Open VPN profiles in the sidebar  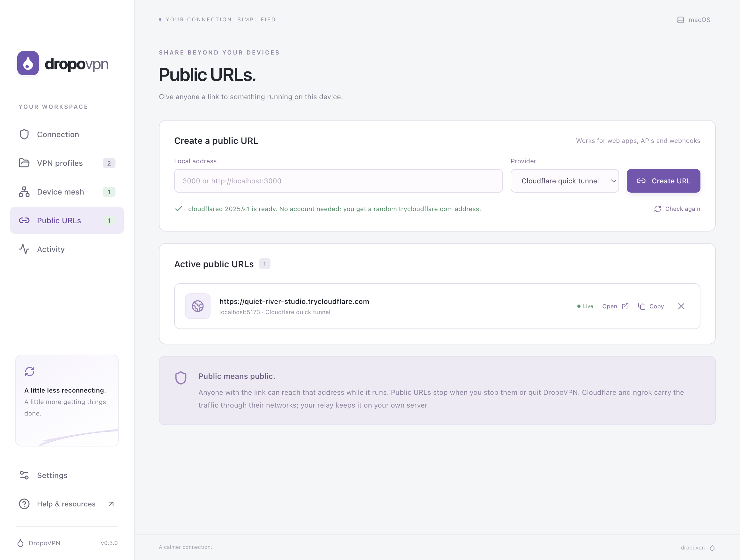point(67,163)
